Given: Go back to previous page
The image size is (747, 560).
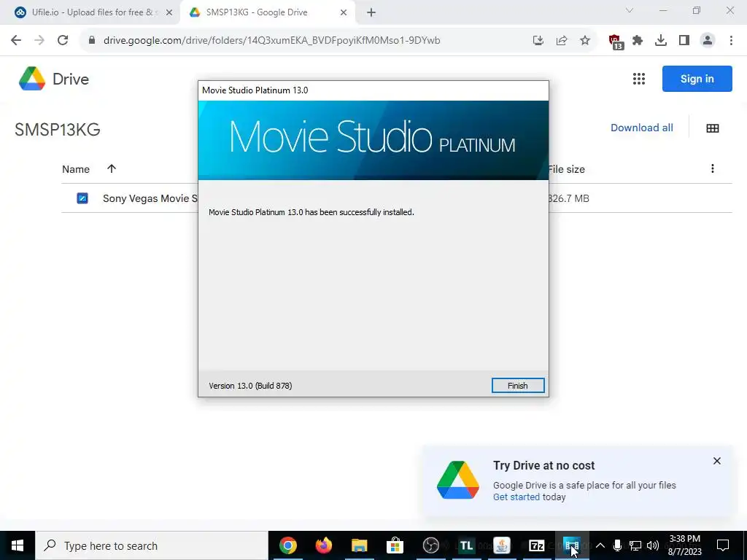Looking at the screenshot, I should pyautogui.click(x=16, y=41).
